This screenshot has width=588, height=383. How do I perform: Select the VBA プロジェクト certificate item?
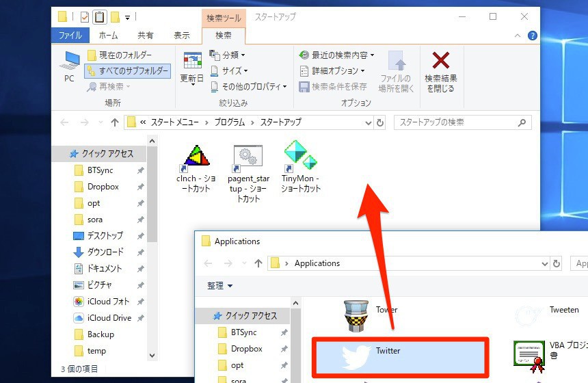pyautogui.click(x=550, y=356)
